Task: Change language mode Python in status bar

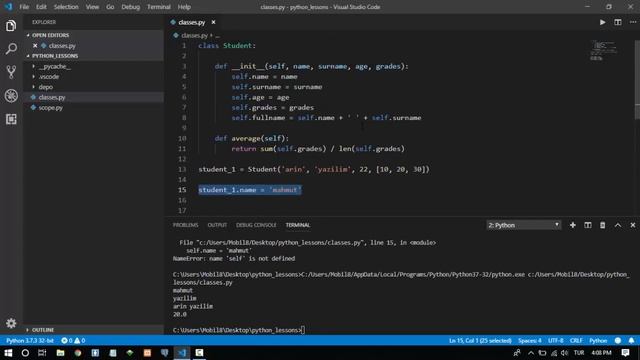Action: click(x=598, y=340)
